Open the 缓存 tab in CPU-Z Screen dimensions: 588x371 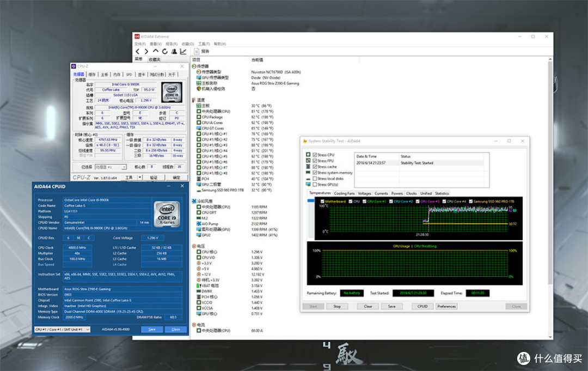[92, 74]
